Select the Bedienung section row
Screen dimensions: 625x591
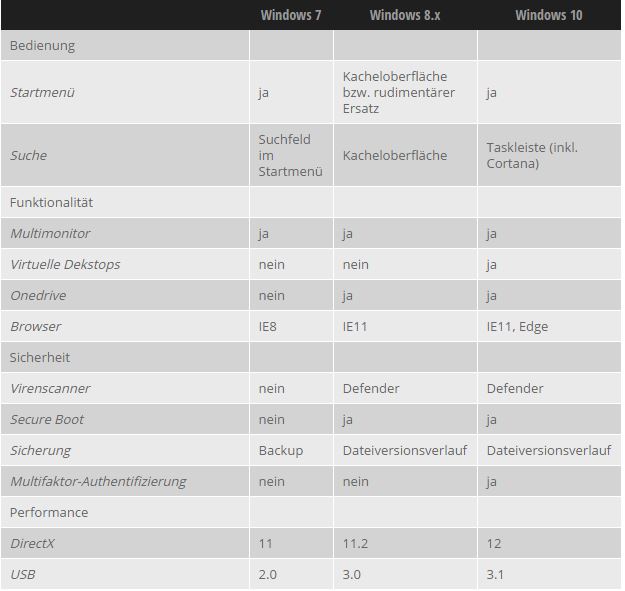click(311, 45)
